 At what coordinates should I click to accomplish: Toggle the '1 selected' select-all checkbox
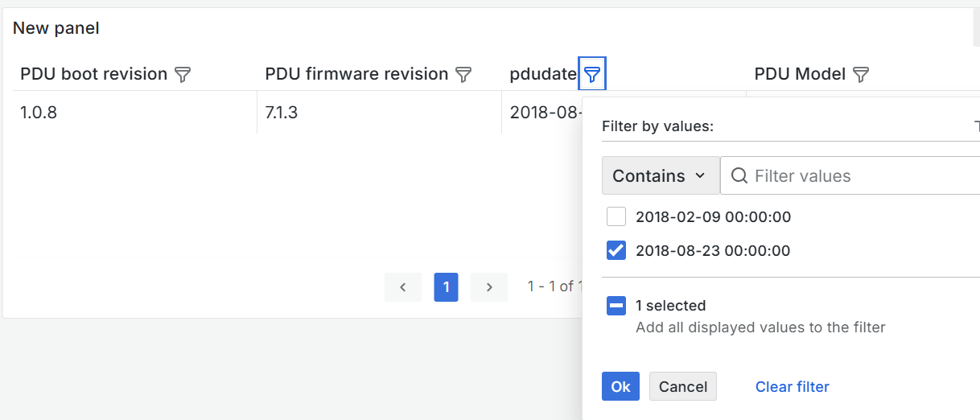pos(616,306)
